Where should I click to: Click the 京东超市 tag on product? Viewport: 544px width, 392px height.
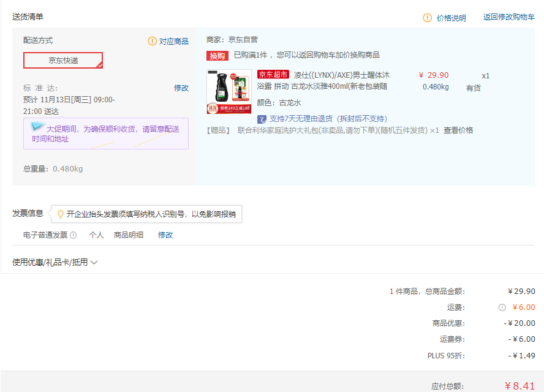(x=273, y=74)
